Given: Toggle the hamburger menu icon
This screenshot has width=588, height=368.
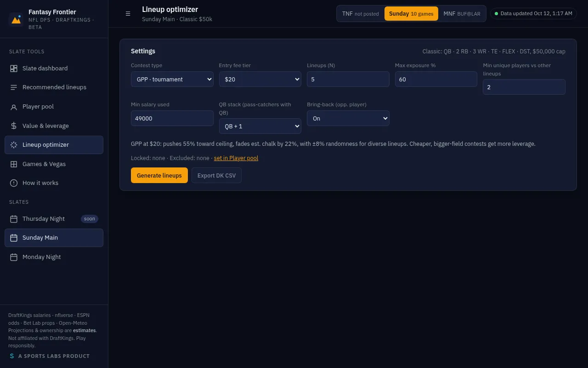Looking at the screenshot, I should [128, 14].
